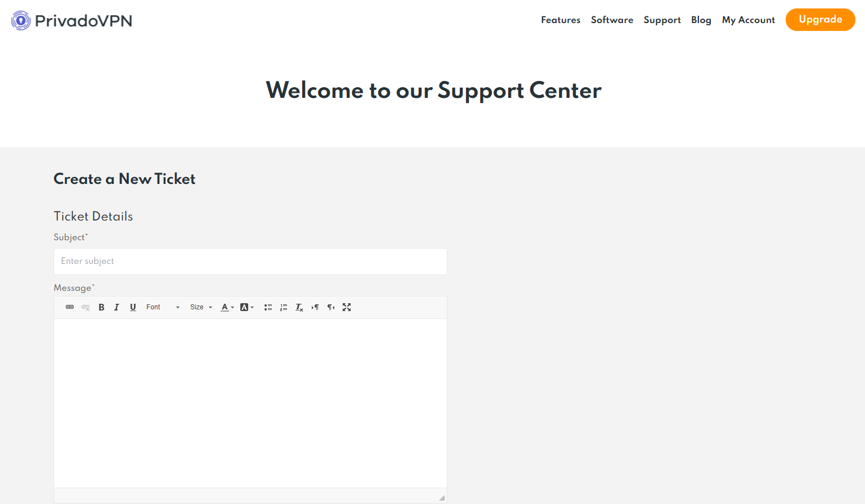Open the text color picker

pos(227,307)
